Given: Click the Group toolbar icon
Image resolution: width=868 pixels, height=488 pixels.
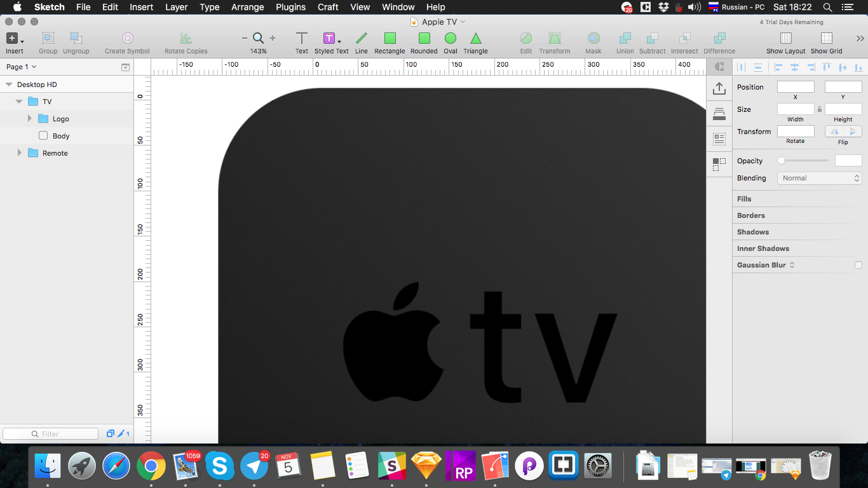Looking at the screenshot, I should (48, 39).
